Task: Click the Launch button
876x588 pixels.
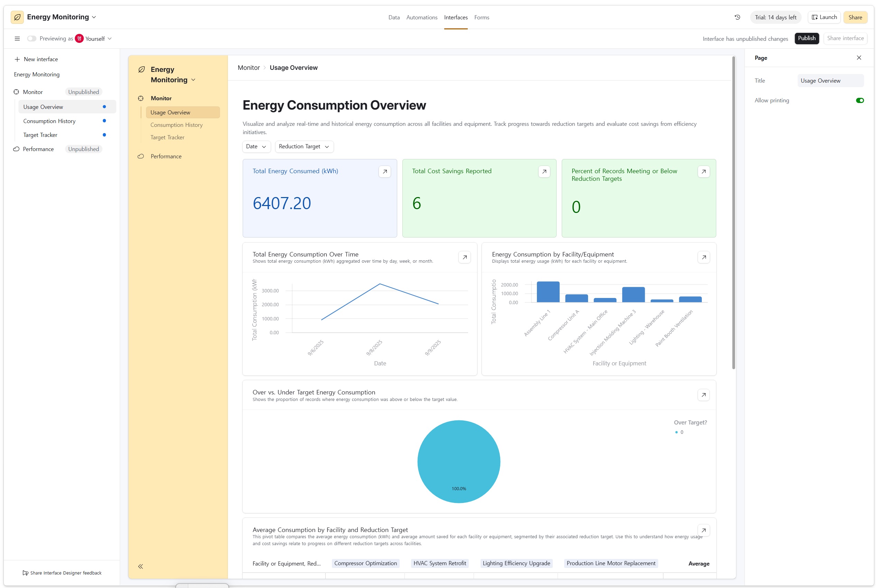Action: (823, 17)
